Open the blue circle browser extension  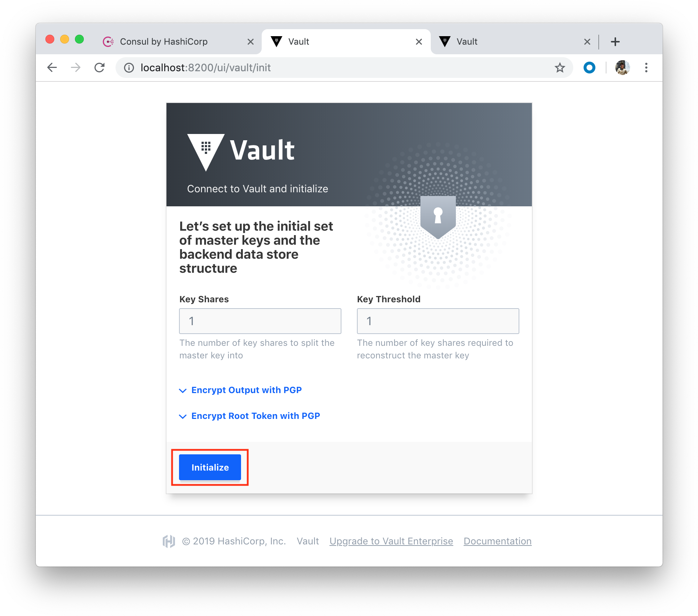(589, 68)
